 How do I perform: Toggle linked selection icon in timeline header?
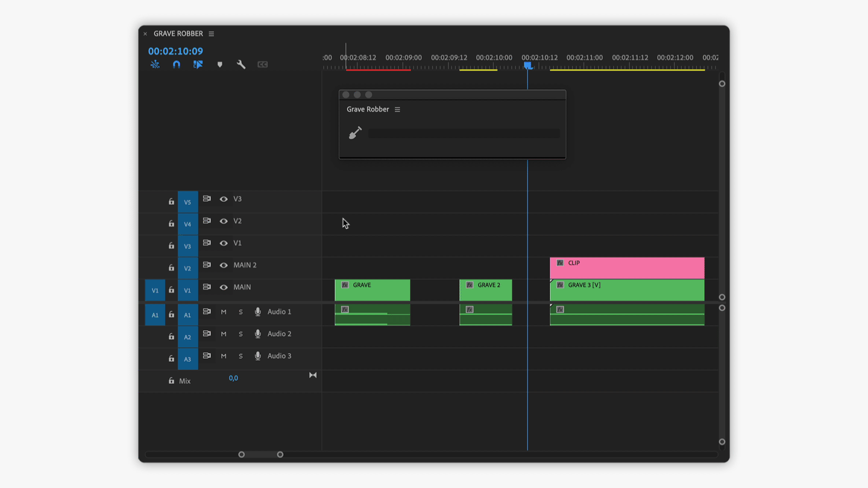point(198,64)
